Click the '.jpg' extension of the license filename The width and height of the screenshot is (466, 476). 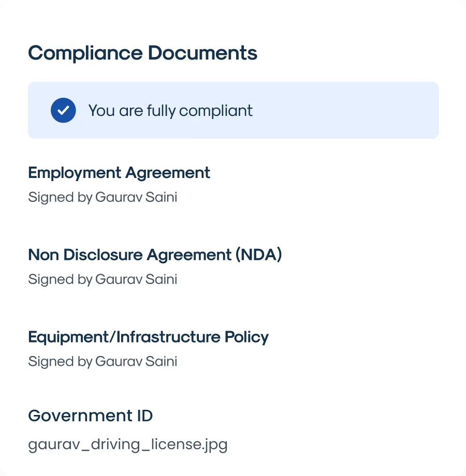tap(213, 444)
